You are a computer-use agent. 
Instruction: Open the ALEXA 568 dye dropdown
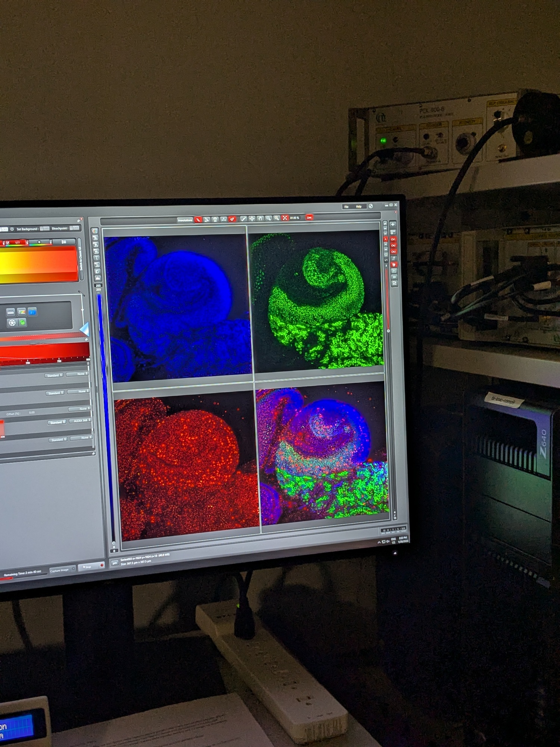[x=81, y=421]
